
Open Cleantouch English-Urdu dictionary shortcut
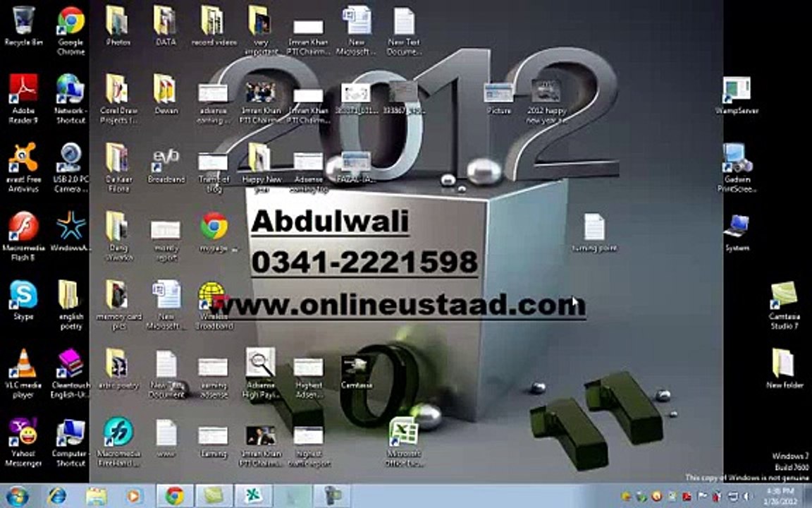[71, 373]
